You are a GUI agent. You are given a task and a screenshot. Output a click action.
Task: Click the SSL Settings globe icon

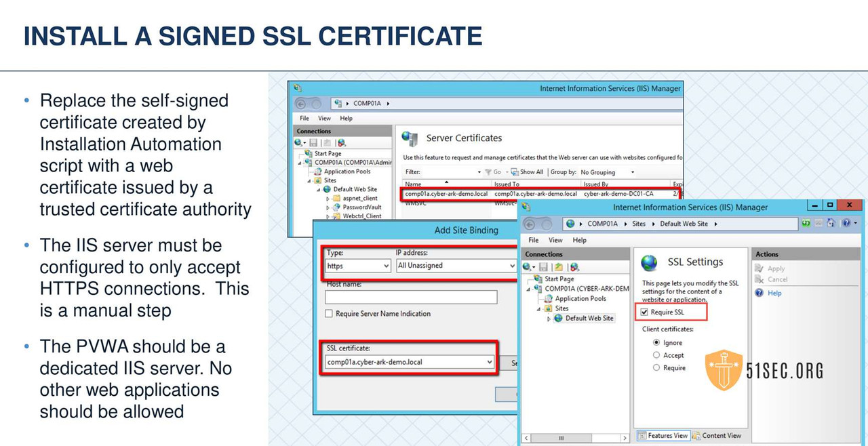pos(649,262)
